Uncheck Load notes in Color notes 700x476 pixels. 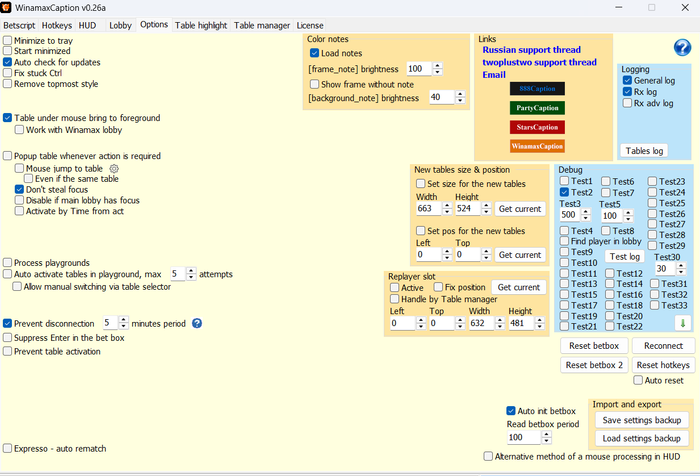(x=314, y=53)
